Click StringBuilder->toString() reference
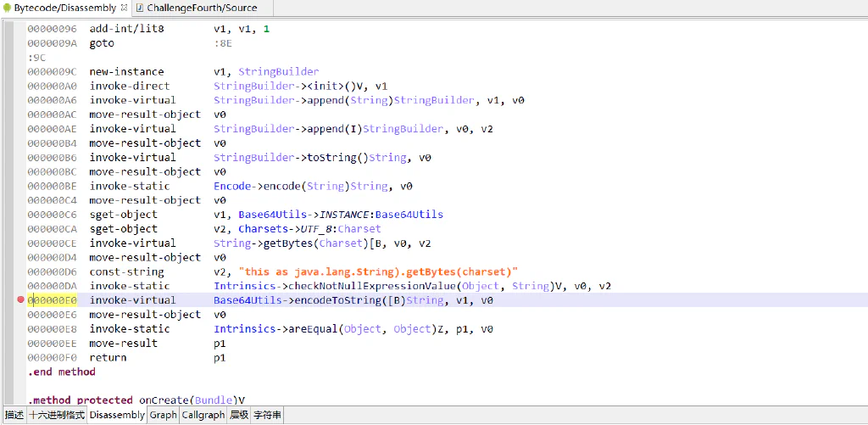The image size is (868, 425). (310, 158)
